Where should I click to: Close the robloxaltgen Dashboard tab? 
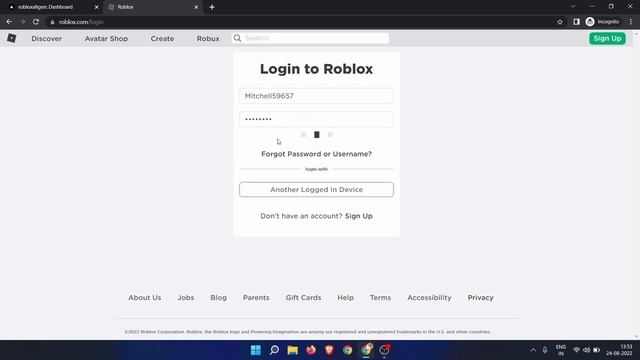tap(97, 7)
